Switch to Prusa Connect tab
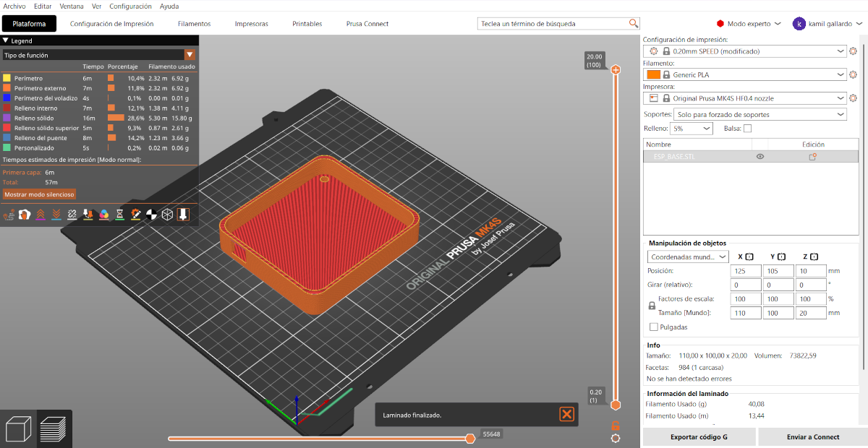Viewport: 868px width, 448px height. (367, 24)
